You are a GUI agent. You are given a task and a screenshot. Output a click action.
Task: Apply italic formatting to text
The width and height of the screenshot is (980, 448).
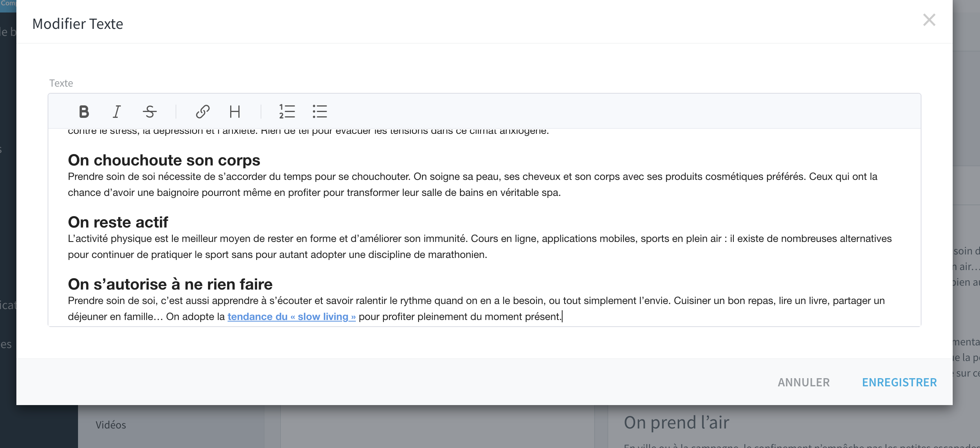click(x=117, y=112)
